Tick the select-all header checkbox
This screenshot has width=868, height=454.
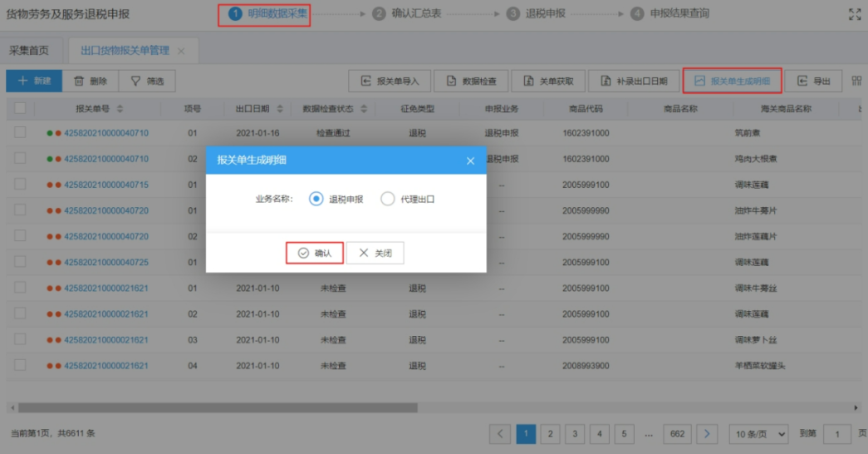coord(20,108)
